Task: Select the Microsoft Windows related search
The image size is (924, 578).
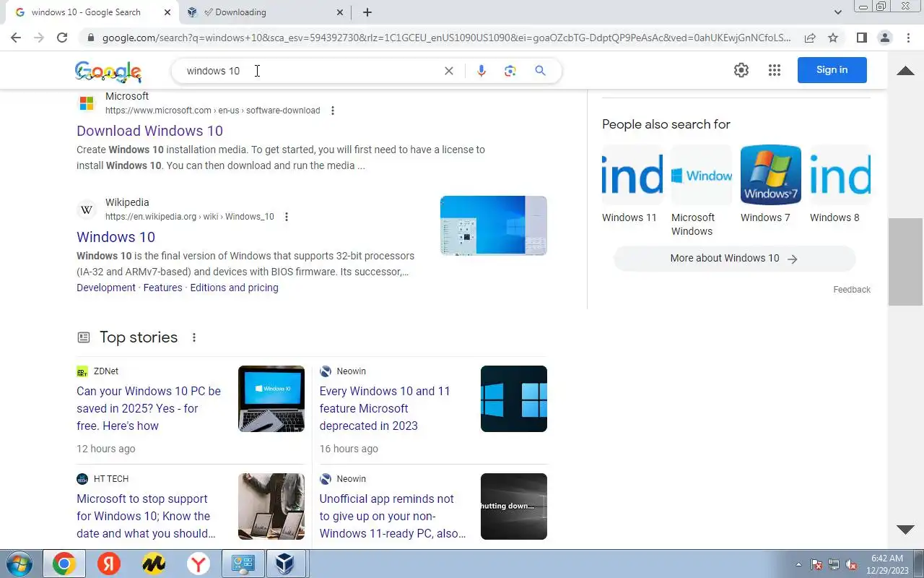Action: (701, 191)
